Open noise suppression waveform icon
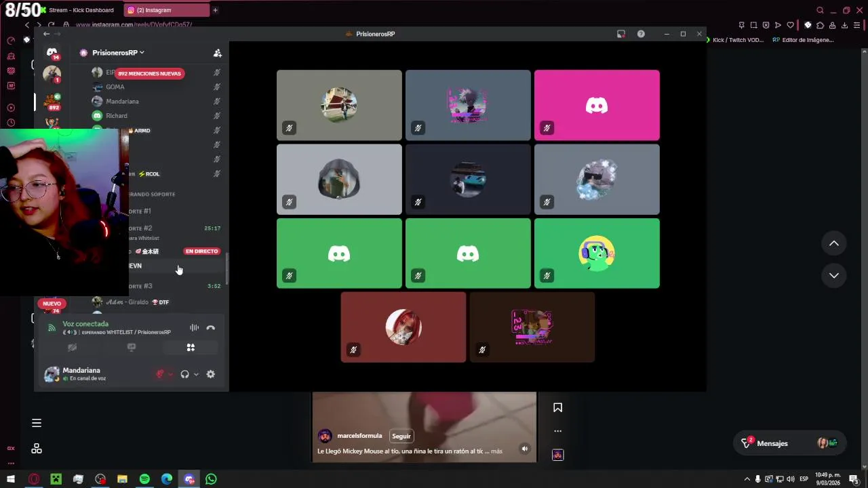The image size is (868, 488). point(194,328)
